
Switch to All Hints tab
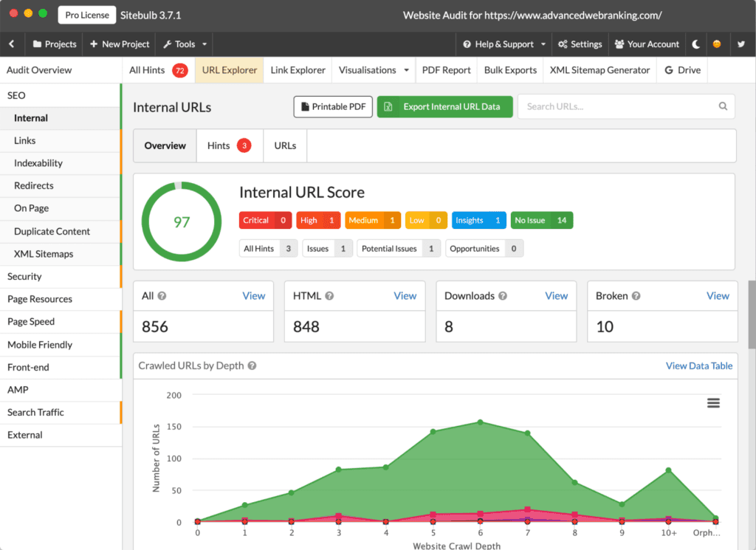[158, 70]
